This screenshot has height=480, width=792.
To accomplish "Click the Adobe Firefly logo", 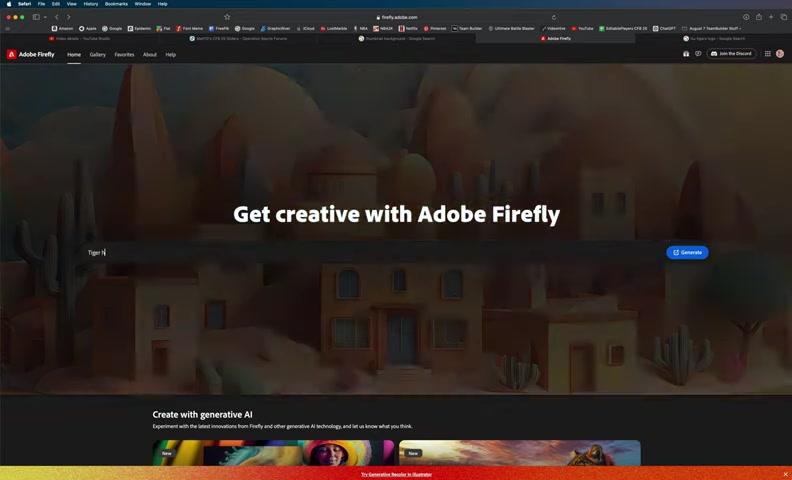I will (31, 55).
